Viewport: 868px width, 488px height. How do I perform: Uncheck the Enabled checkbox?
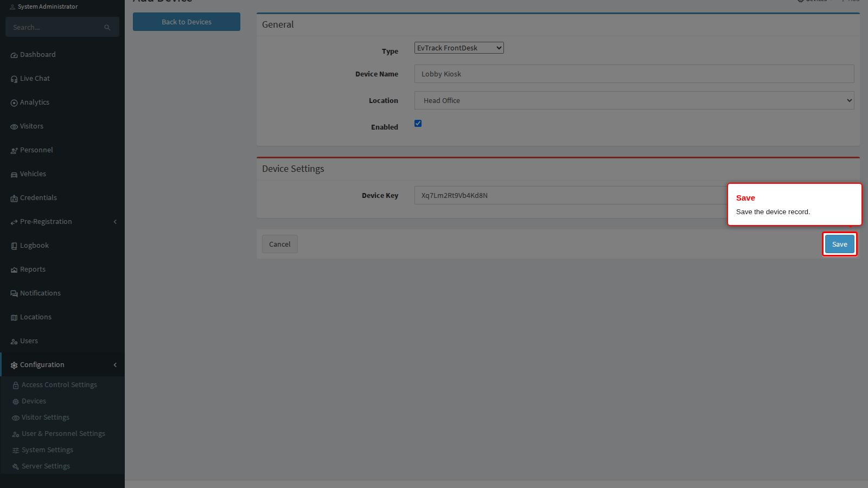418,123
